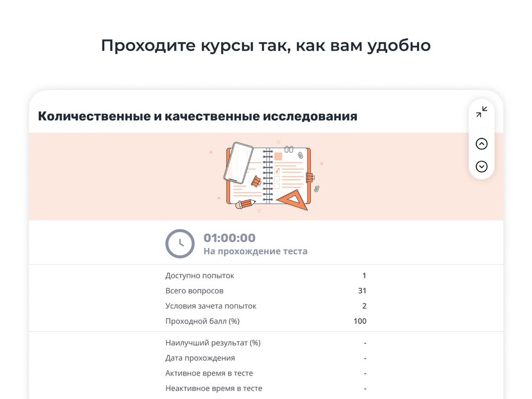Click the value 1 for available attempts
The height and width of the screenshot is (399, 532).
364,276
